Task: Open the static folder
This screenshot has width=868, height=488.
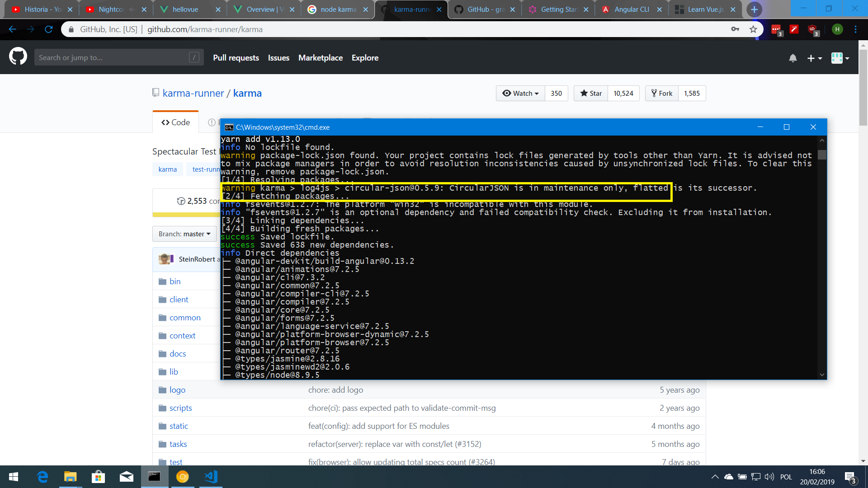Action: click(179, 426)
